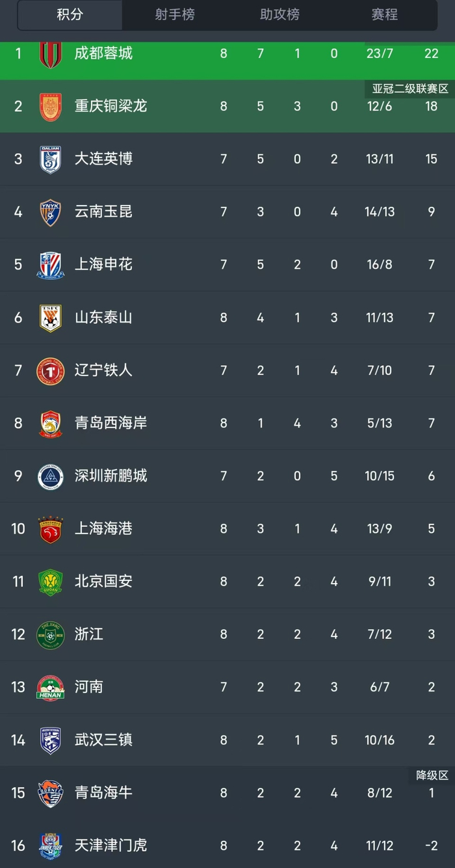
Task: Click the 河南 team emblem
Action: tap(50, 688)
